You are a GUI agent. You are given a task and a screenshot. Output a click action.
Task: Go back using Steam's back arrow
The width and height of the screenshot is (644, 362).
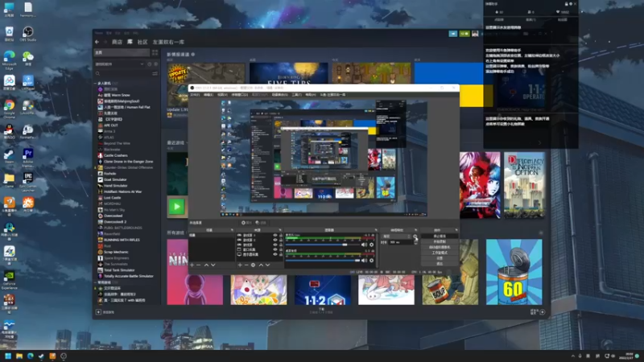(97, 42)
